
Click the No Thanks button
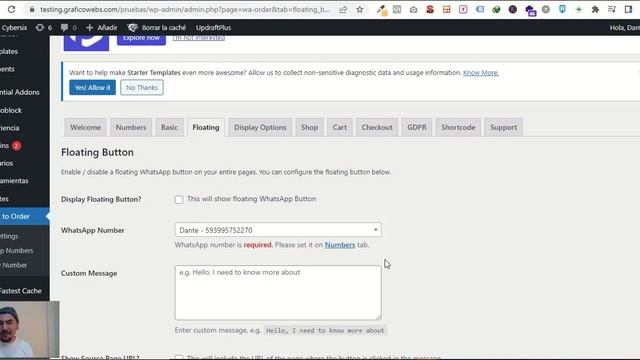142,87
